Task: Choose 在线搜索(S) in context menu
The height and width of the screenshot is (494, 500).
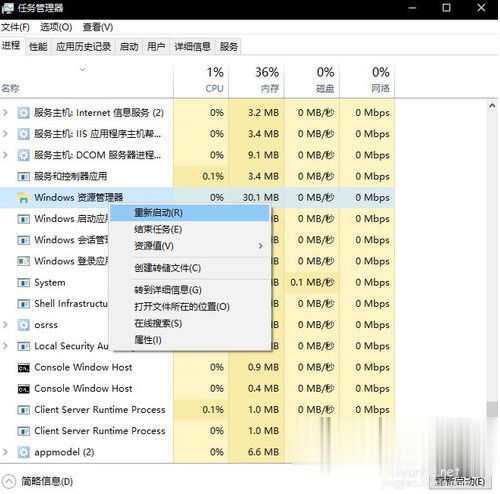Action: pos(190,323)
